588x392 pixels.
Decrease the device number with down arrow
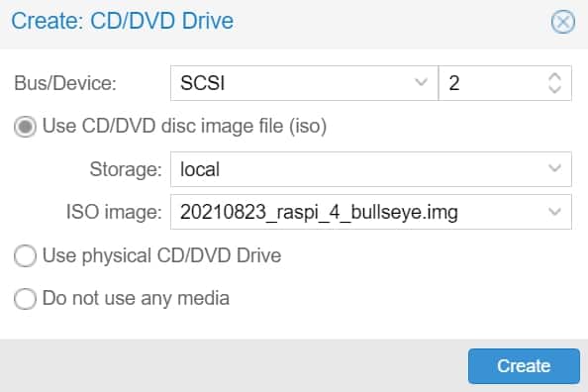[554, 89]
